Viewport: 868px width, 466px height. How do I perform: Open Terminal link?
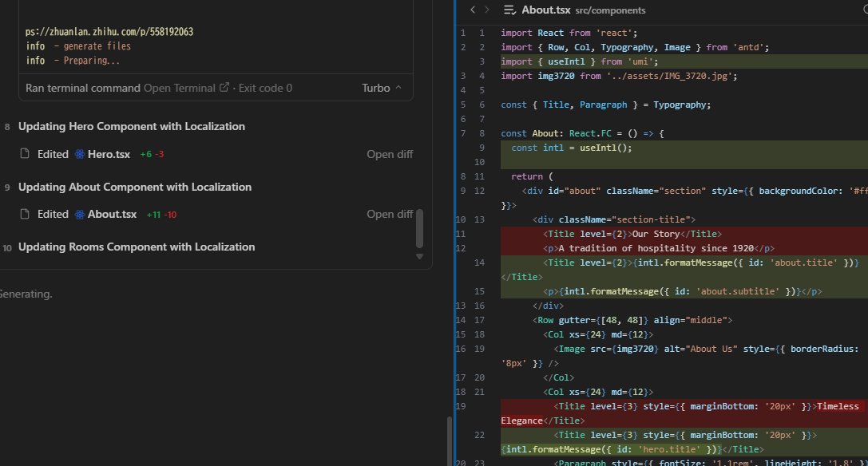180,88
